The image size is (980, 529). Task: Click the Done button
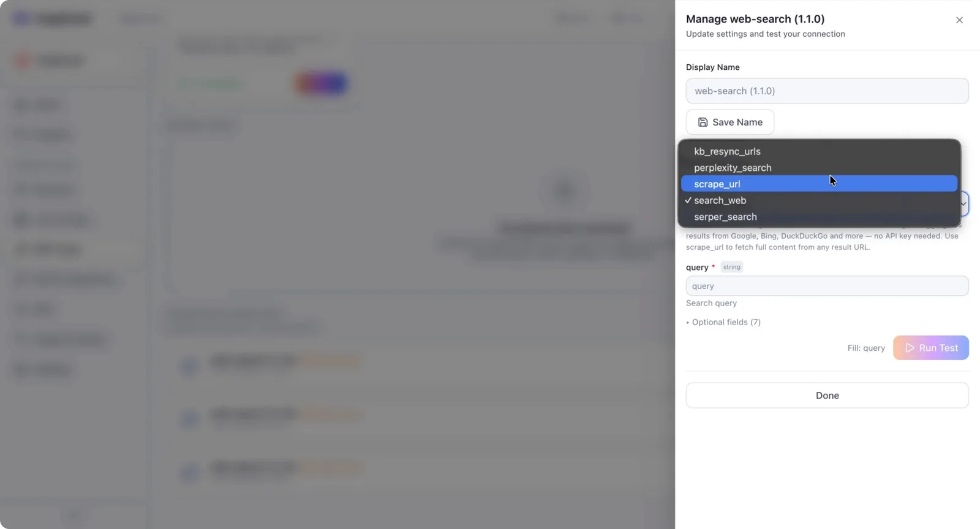tap(827, 396)
